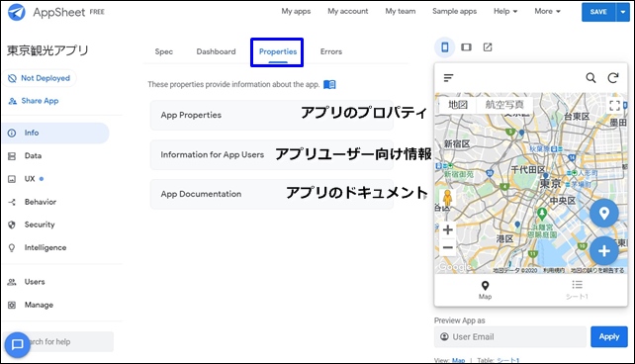Image resolution: width=635 pixels, height=364 pixels.
Task: Toggle fullscreen map view icon
Action: point(615,106)
